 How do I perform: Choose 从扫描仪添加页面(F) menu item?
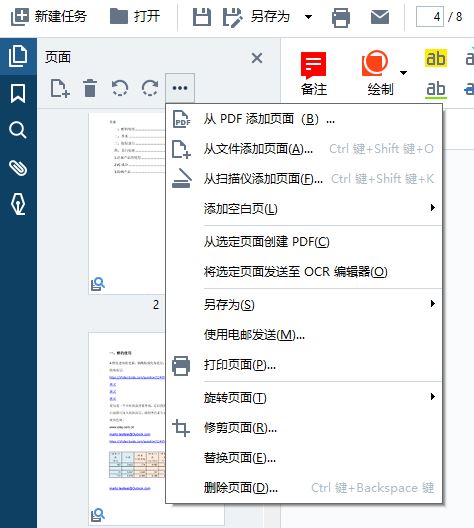304,179
